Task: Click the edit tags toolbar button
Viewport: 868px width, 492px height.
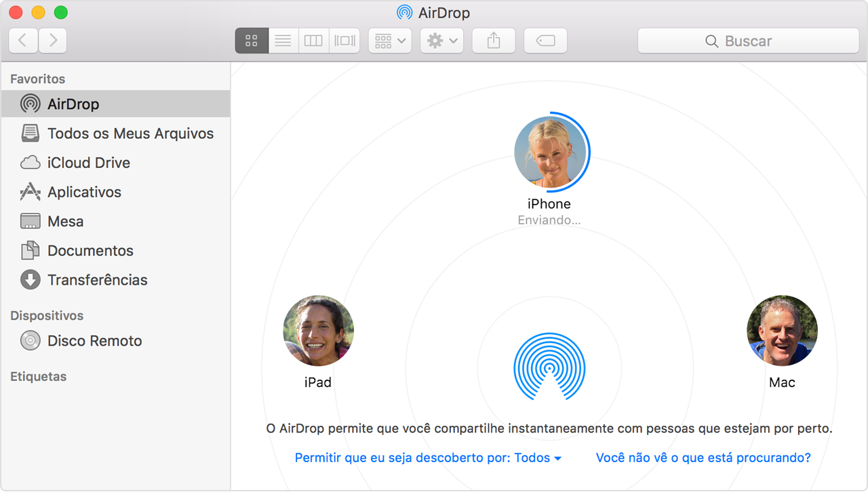Action: (x=545, y=41)
